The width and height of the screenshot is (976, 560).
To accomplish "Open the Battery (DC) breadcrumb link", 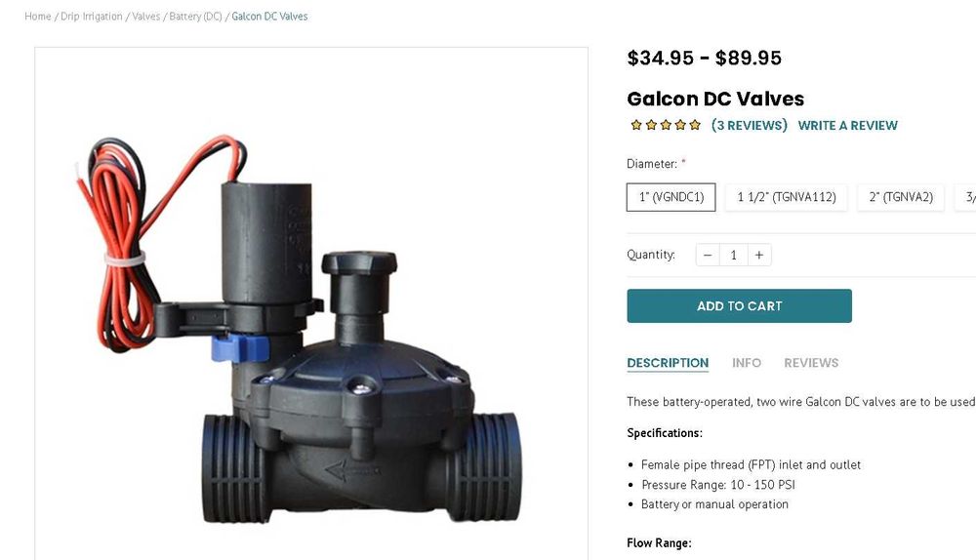I will [x=195, y=17].
